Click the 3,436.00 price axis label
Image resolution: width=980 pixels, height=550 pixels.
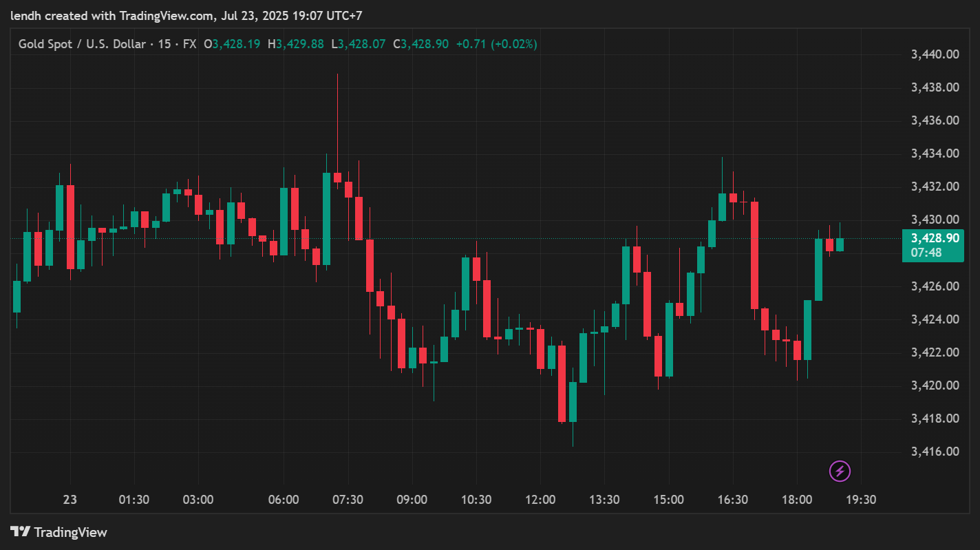[935, 120]
